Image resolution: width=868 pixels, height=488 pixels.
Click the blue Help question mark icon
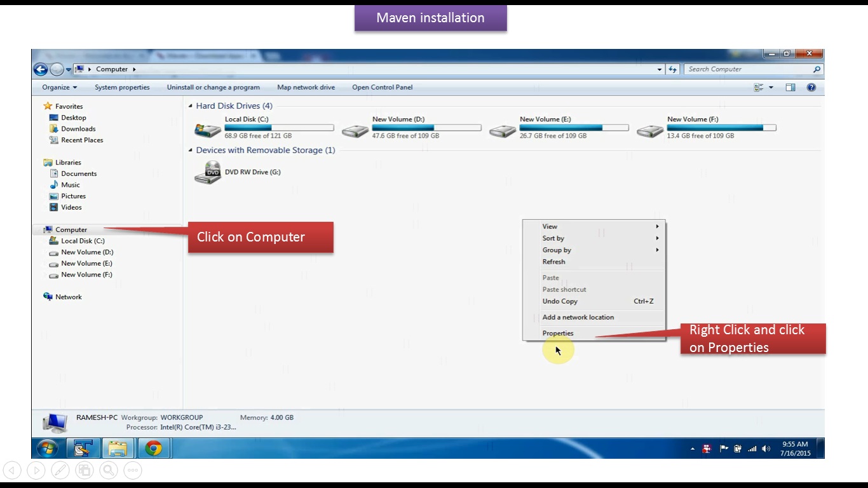pyautogui.click(x=811, y=87)
